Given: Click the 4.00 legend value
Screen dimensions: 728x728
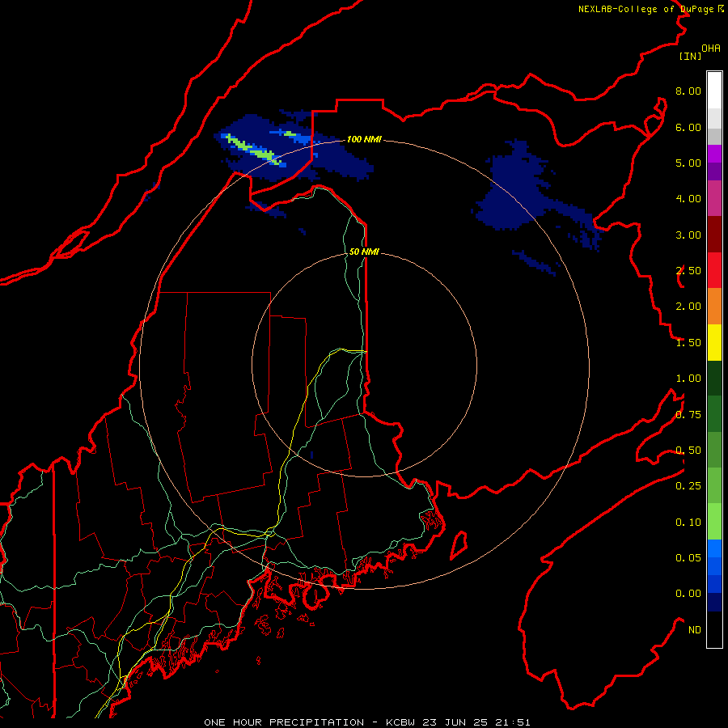Looking at the screenshot, I should coord(688,199).
